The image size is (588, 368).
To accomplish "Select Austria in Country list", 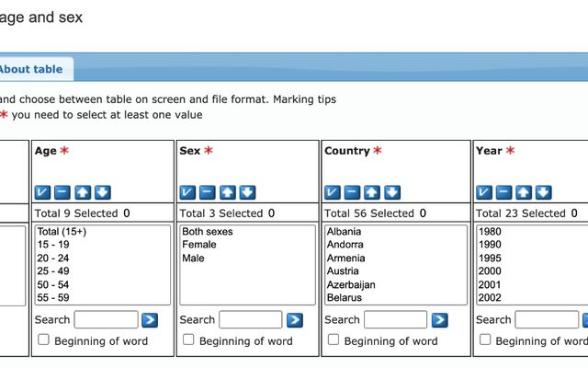I will (x=345, y=271).
